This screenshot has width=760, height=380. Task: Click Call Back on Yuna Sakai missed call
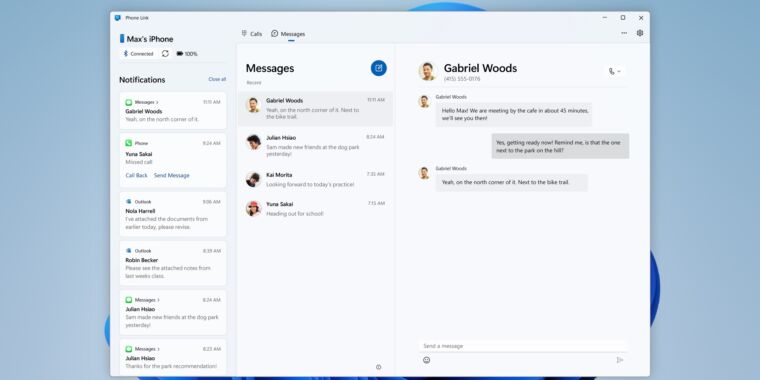136,175
